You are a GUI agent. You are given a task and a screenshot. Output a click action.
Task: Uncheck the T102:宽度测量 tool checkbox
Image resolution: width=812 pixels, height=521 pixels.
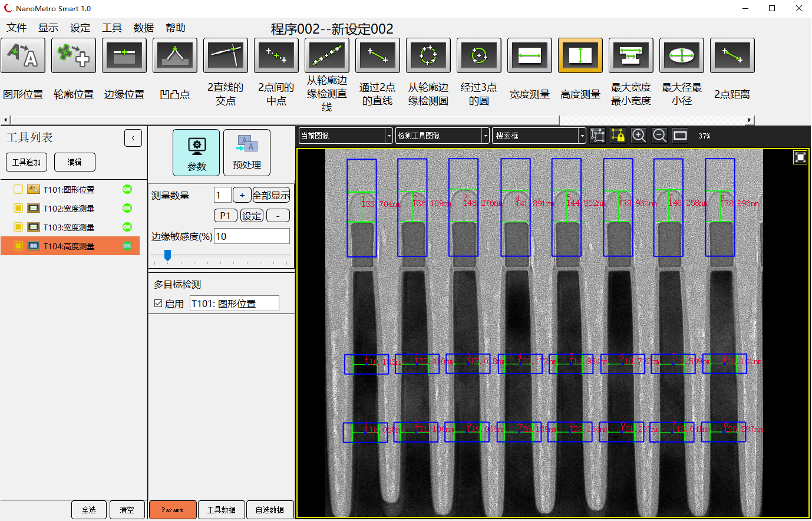(x=18, y=209)
